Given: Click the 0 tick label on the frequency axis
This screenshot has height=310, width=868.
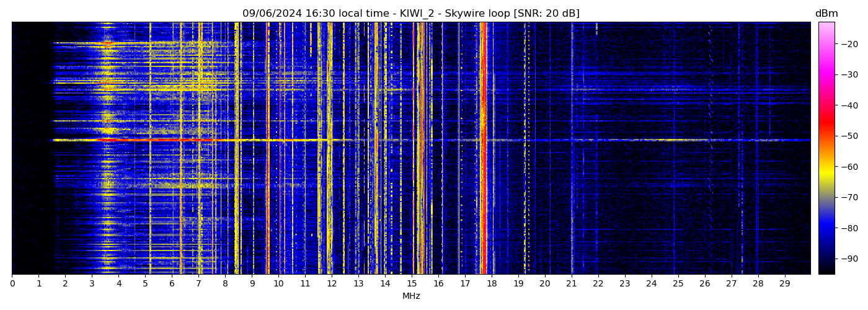Looking at the screenshot, I should [x=12, y=283].
